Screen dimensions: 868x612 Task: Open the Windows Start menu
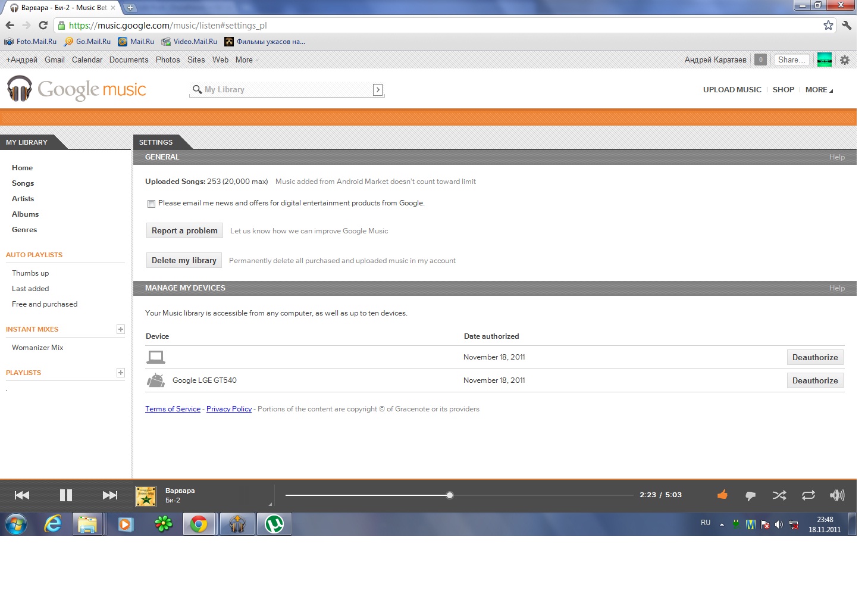point(16,524)
